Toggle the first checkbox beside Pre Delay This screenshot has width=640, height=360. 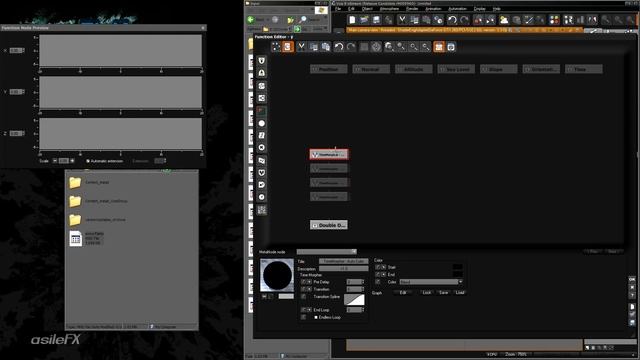pos(303,282)
